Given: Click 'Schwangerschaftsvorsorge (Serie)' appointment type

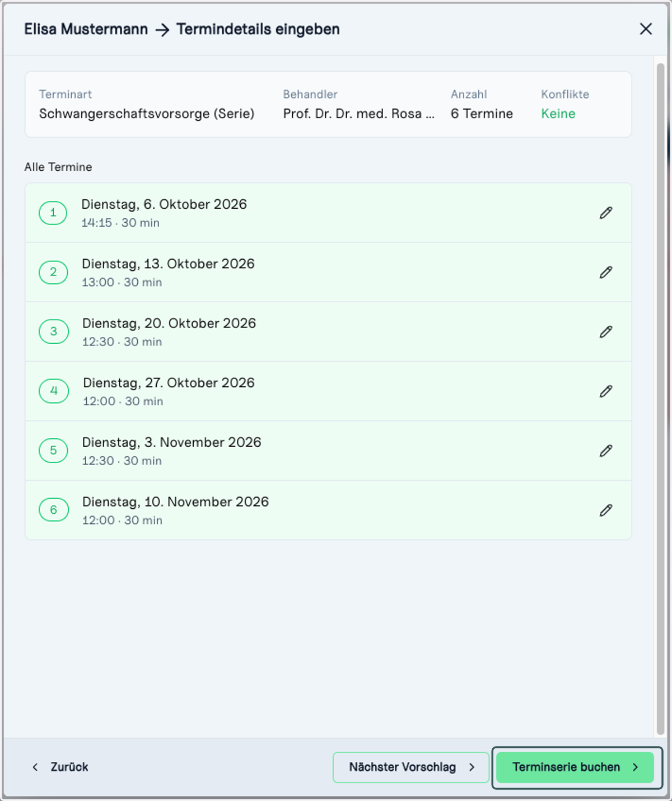Looking at the screenshot, I should click(147, 114).
